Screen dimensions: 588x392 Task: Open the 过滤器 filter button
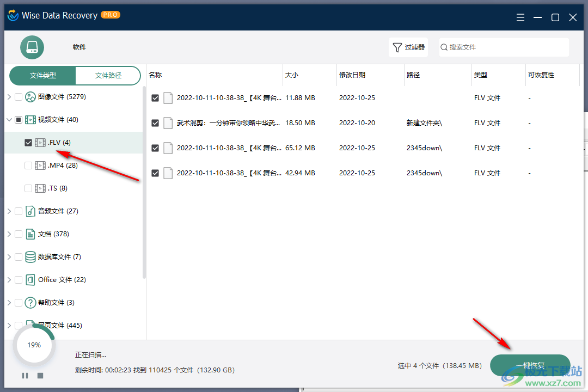pos(408,47)
